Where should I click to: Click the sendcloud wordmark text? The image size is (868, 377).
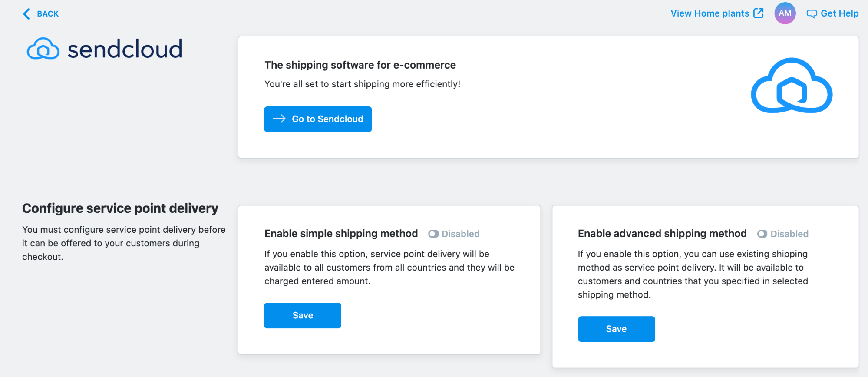tap(125, 49)
